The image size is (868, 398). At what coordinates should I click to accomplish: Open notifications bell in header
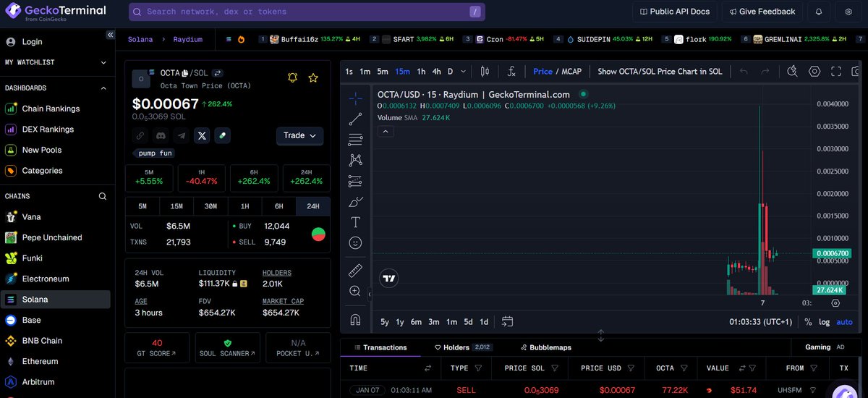pyautogui.click(x=819, y=12)
